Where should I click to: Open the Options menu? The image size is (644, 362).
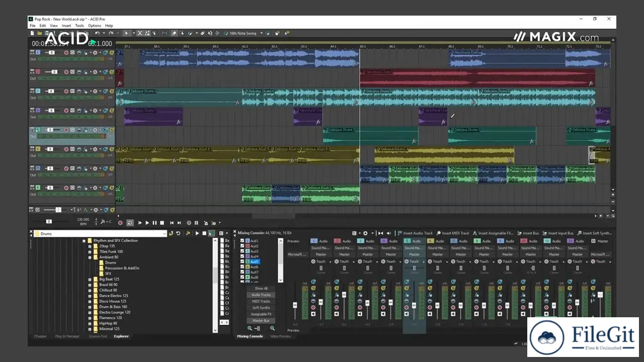coord(95,26)
